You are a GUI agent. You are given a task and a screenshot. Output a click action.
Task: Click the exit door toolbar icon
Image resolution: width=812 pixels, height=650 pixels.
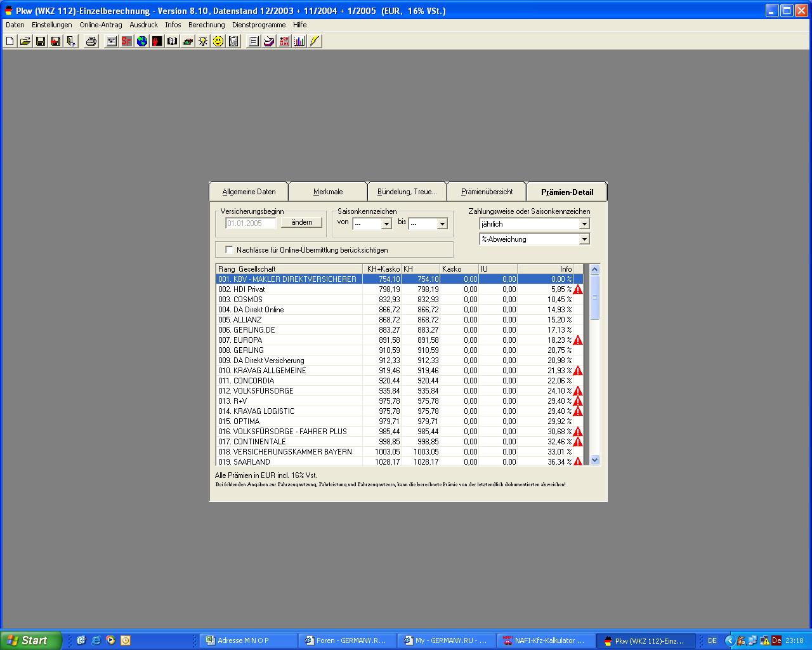71,41
